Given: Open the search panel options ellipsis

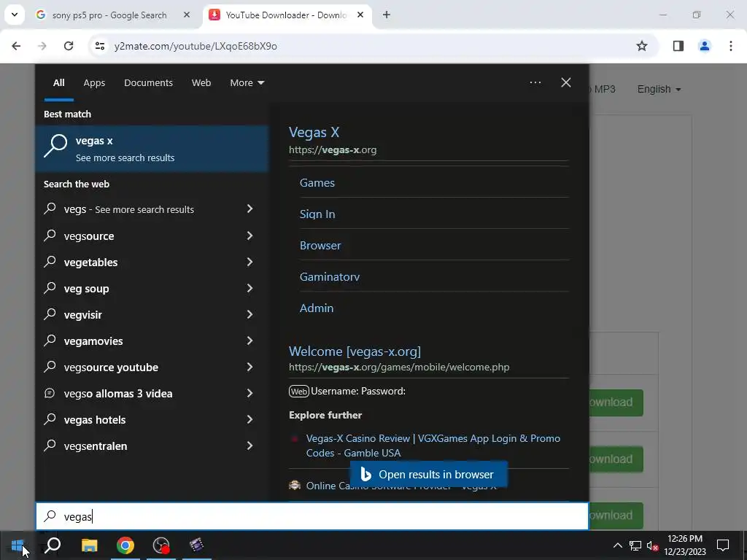Looking at the screenshot, I should coord(535,82).
